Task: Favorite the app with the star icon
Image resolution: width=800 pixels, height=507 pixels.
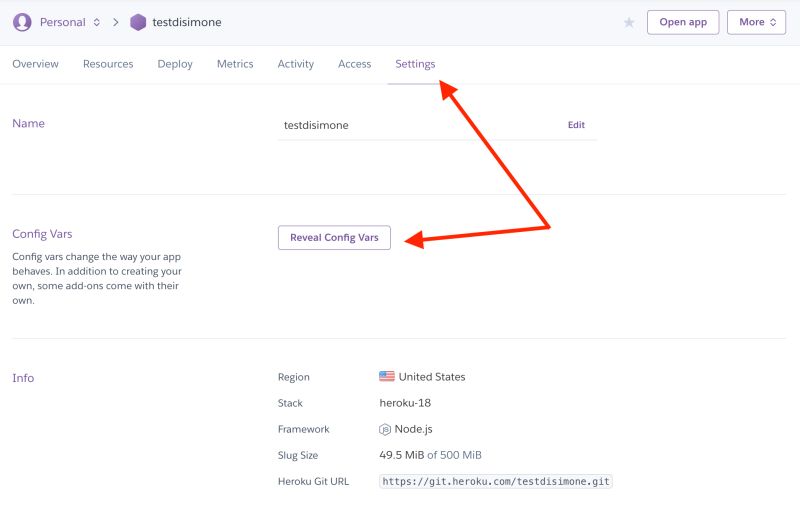Action: [629, 22]
